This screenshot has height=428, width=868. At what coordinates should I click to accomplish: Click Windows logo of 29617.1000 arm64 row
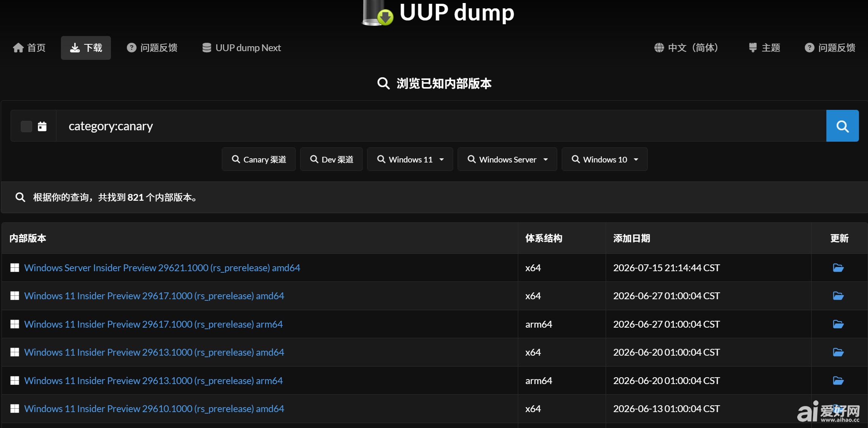tap(15, 324)
